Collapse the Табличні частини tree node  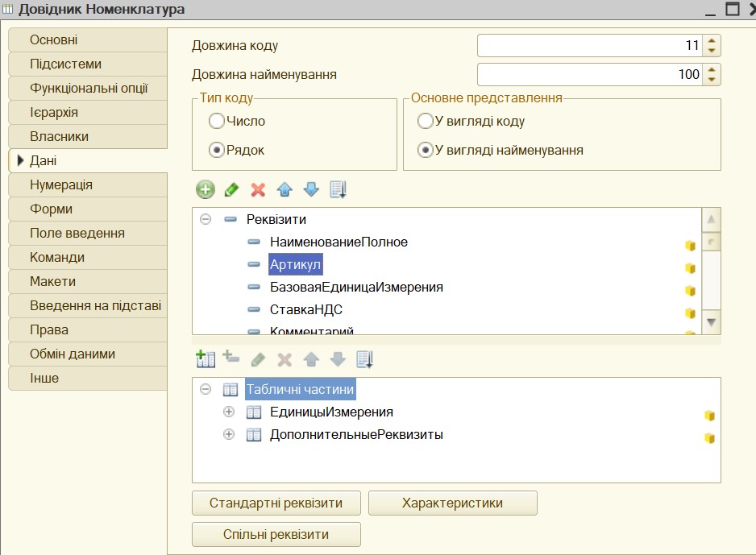[206, 389]
